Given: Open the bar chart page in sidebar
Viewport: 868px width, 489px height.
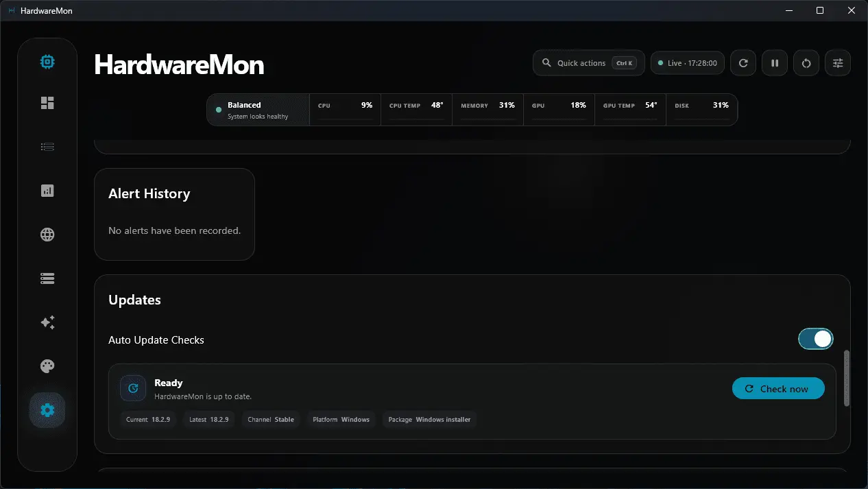Looking at the screenshot, I should pos(47,191).
